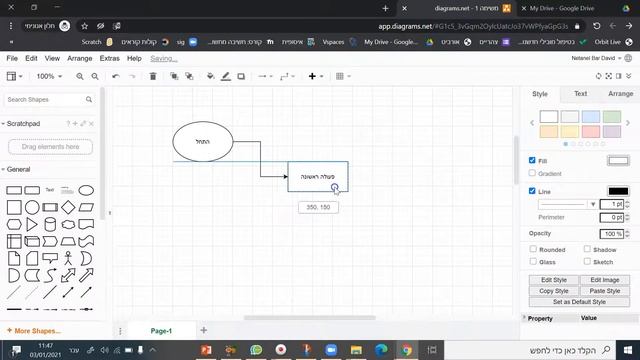Image resolution: width=640 pixels, height=360 pixels.
Task: Open the waypoints style dropdown
Action: pos(287,76)
